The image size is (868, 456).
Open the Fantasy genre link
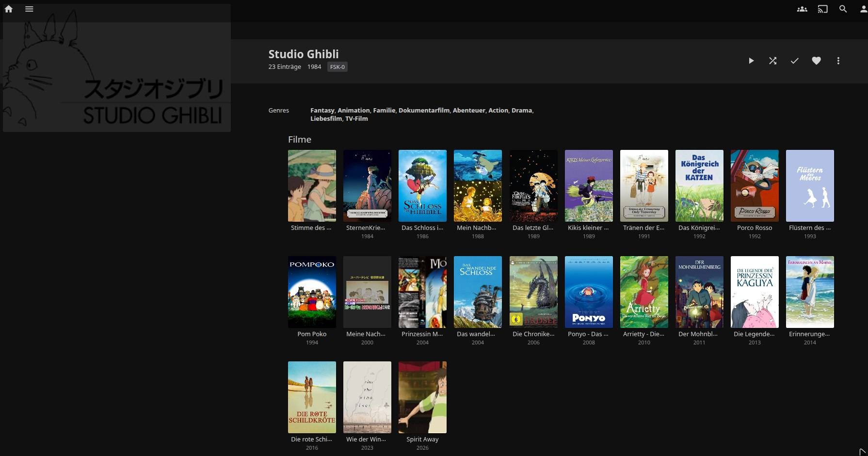tap(322, 110)
